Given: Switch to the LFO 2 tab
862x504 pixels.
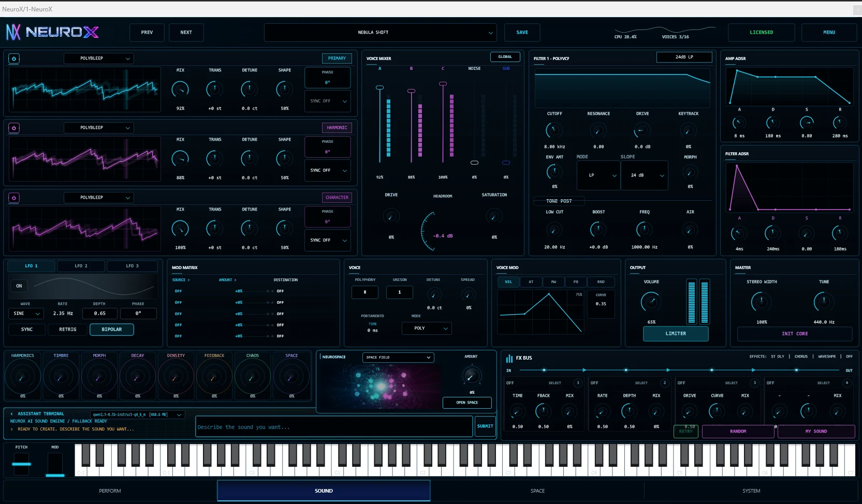Looking at the screenshot, I should (81, 266).
